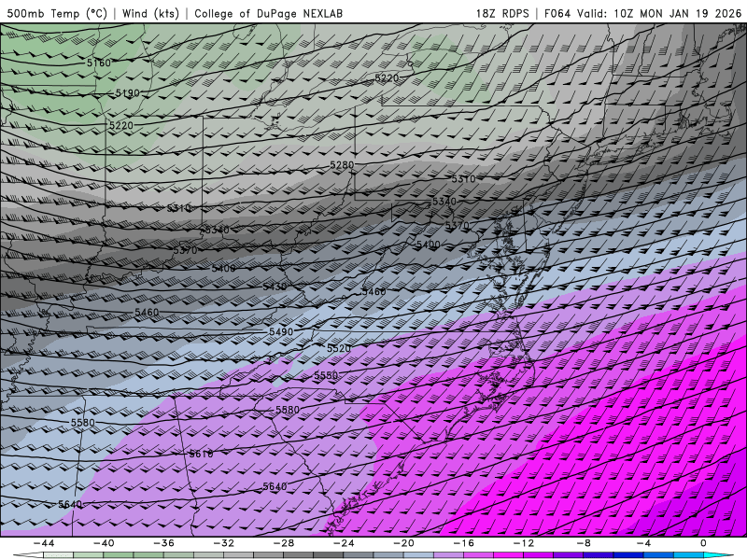Click 'College of DuPage NEXLAB' header text

[x=268, y=13]
